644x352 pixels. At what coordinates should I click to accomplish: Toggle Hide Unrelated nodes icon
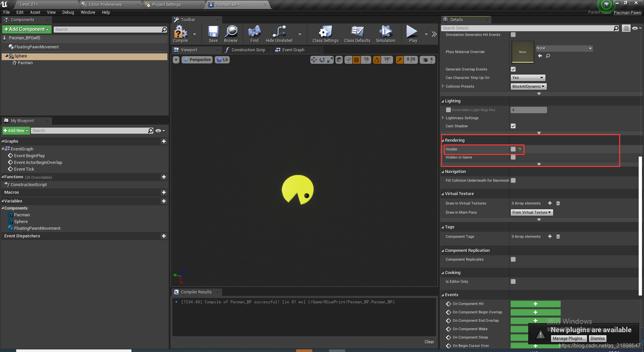coord(279,34)
